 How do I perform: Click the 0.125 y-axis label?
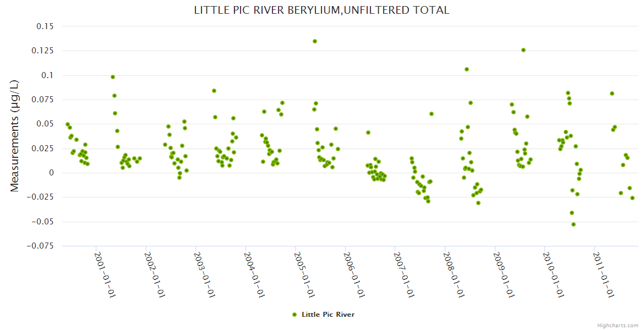click(42, 51)
